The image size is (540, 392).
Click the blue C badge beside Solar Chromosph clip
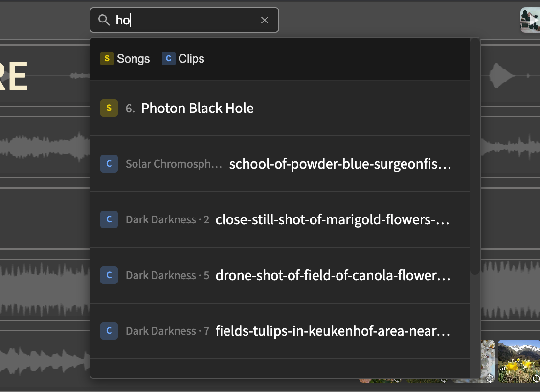coord(109,164)
